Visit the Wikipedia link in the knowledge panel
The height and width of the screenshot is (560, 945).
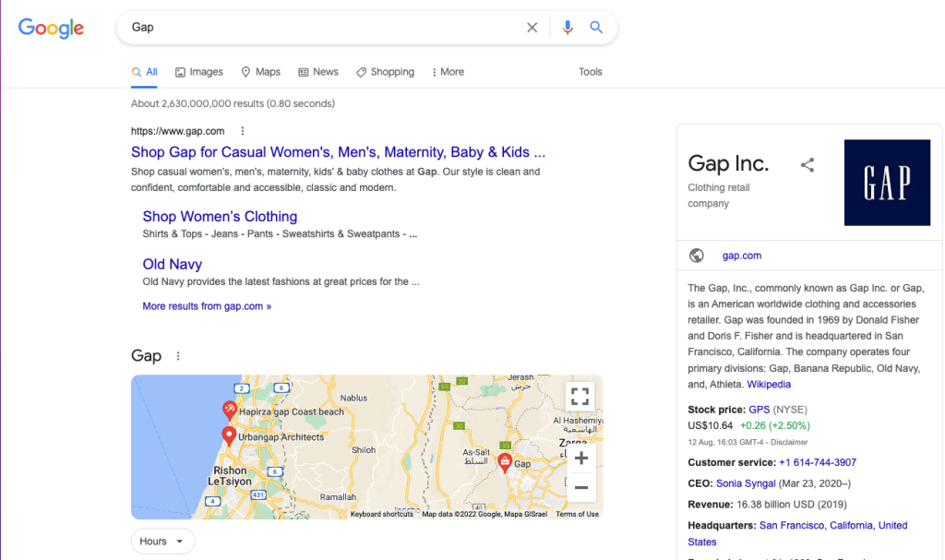point(769,384)
